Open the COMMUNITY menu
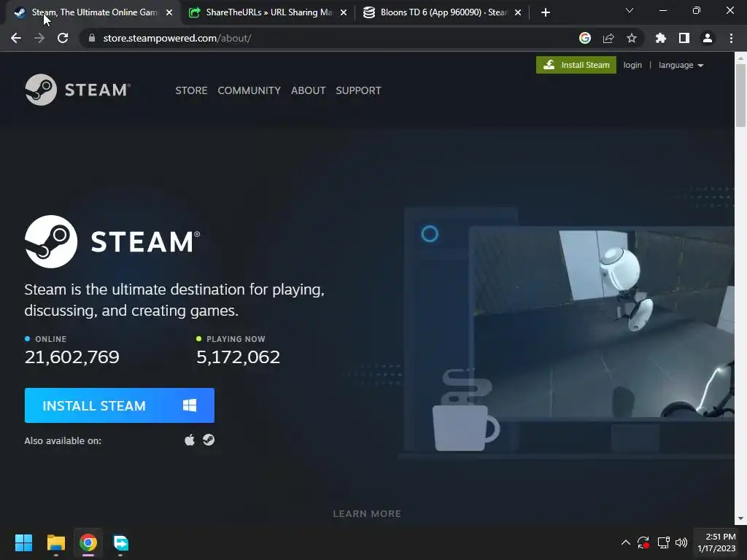The width and height of the screenshot is (747, 560). point(249,90)
